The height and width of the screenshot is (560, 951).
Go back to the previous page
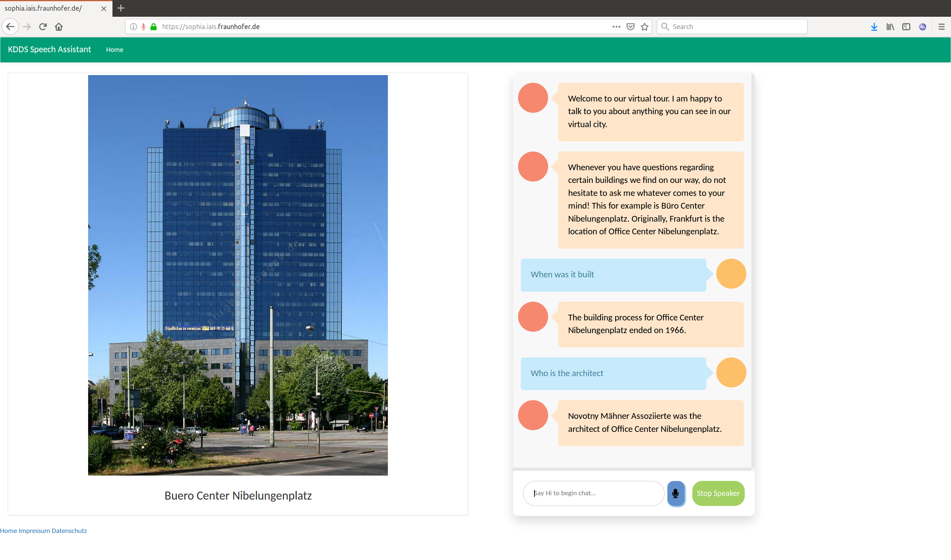[10, 27]
